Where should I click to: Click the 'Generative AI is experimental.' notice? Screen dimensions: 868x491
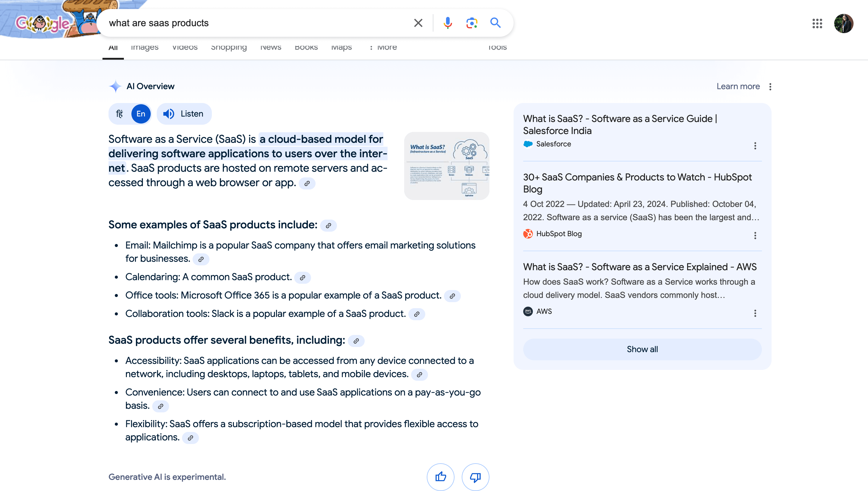point(167,477)
